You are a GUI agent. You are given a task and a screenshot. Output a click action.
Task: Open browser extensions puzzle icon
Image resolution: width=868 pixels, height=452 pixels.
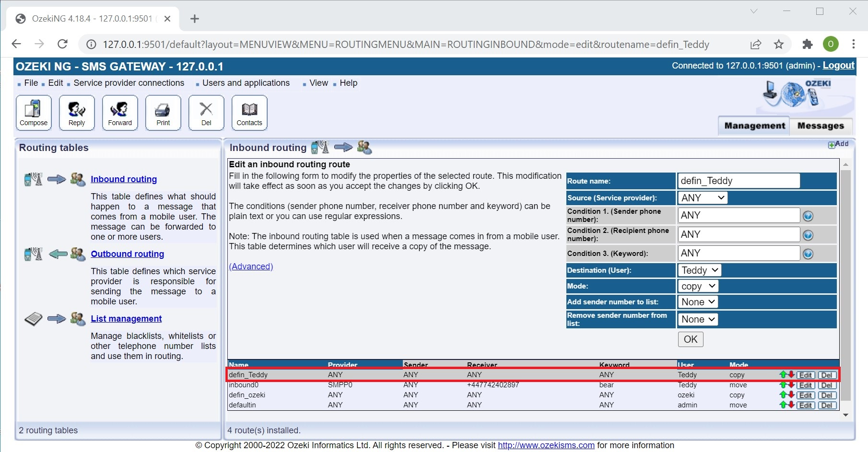[808, 44]
